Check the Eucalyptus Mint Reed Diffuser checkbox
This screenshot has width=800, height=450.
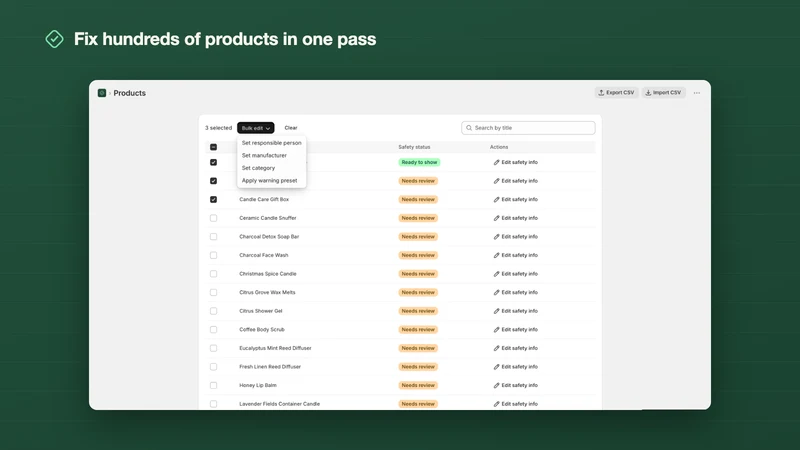(x=213, y=348)
